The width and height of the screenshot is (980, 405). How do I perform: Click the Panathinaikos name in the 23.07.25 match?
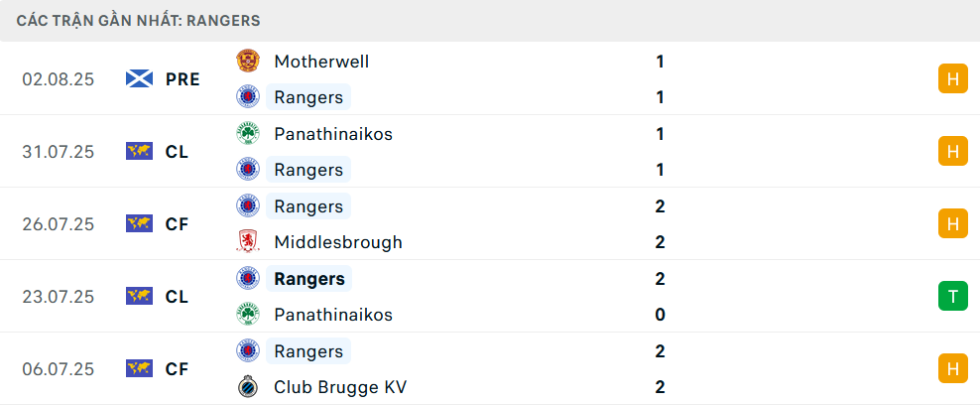point(333,315)
